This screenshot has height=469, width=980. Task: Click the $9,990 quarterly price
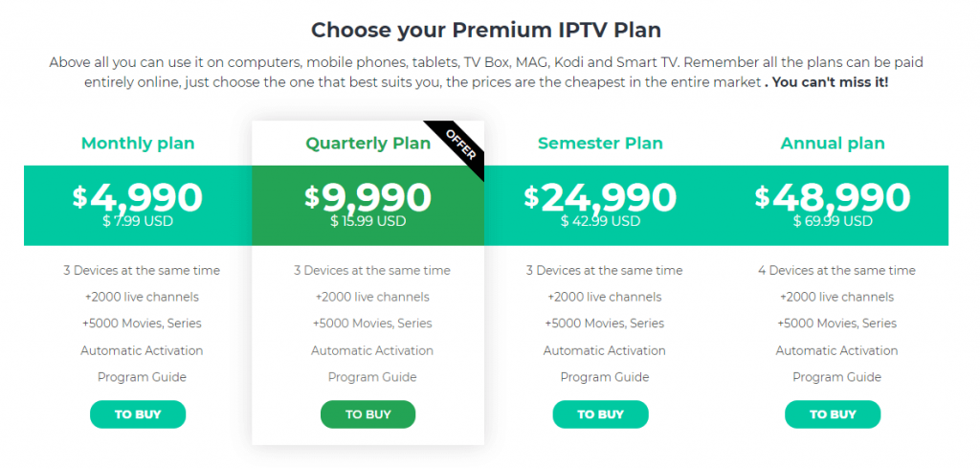pos(368,196)
